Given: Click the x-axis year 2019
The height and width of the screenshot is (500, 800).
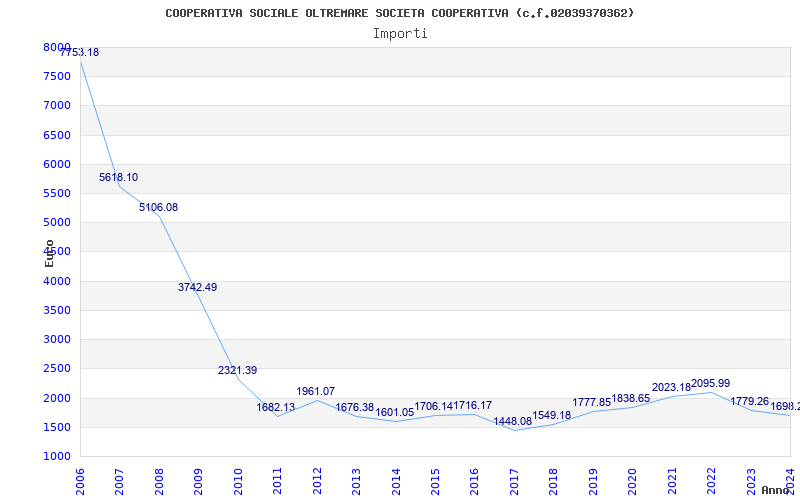Looking at the screenshot, I should pos(593,482).
